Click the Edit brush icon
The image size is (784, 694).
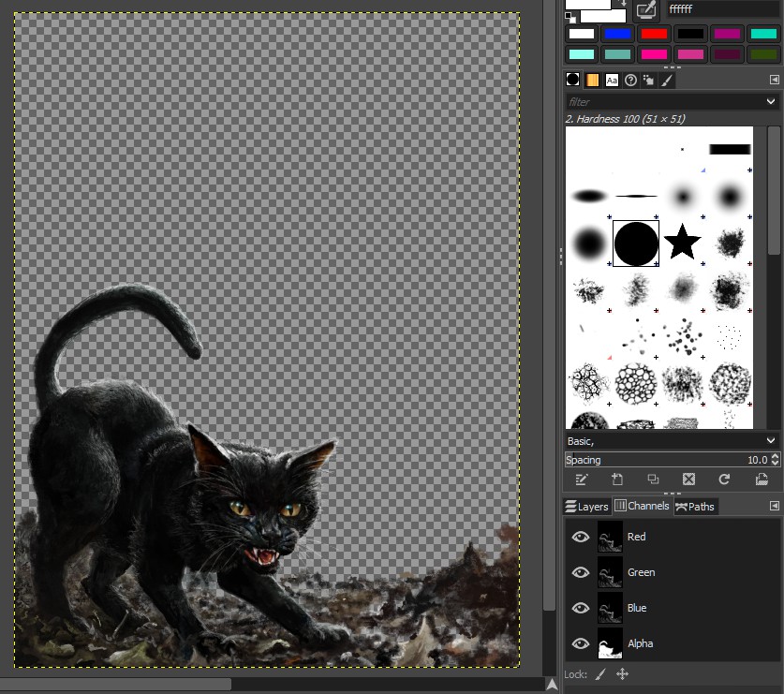click(582, 480)
